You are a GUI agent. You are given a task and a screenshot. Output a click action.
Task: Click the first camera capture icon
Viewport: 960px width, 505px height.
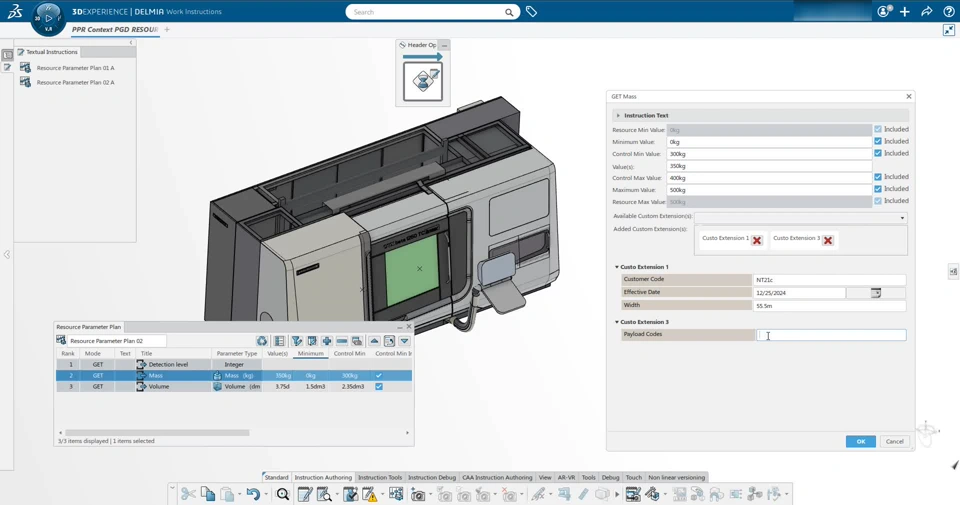point(418,495)
